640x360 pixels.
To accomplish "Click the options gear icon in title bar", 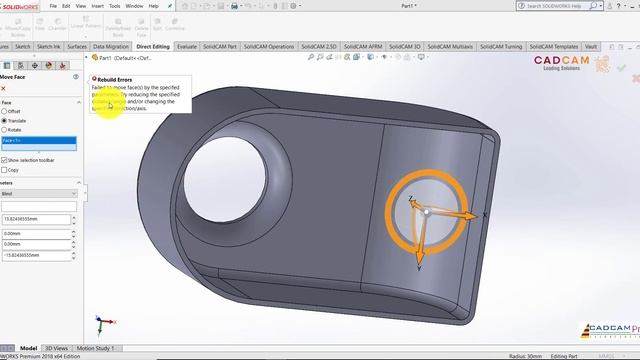I will 293,6.
